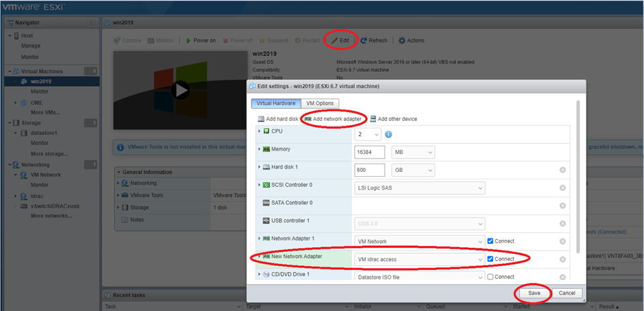The height and width of the screenshot is (311, 644).
Task: Click Add network adapter button
Action: pos(333,119)
